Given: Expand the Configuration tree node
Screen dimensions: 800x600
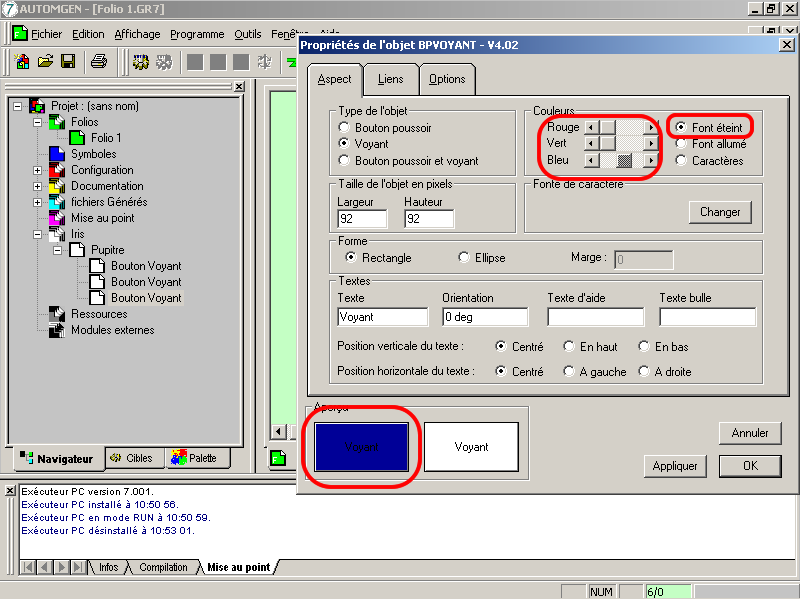Looking at the screenshot, I should (38, 170).
